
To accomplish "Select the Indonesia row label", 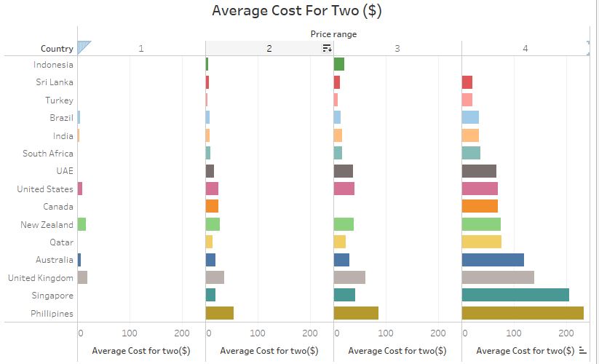I will (x=53, y=65).
